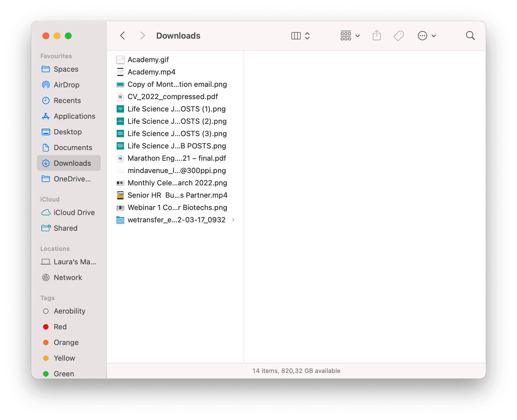Image resolution: width=517 pixels, height=420 pixels.
Task: Open the grouping options dropdown chevron
Action: [358, 36]
